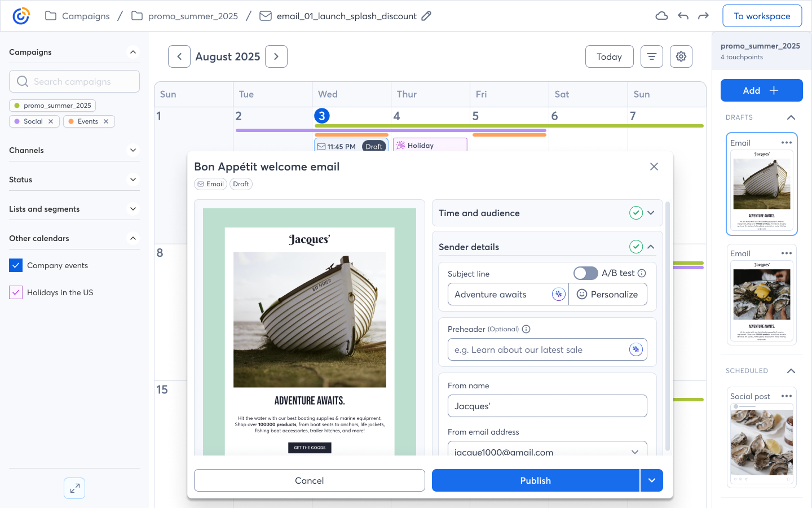Image resolution: width=812 pixels, height=508 pixels.
Task: Uncheck Holidays in the US calendar
Action: click(x=16, y=292)
